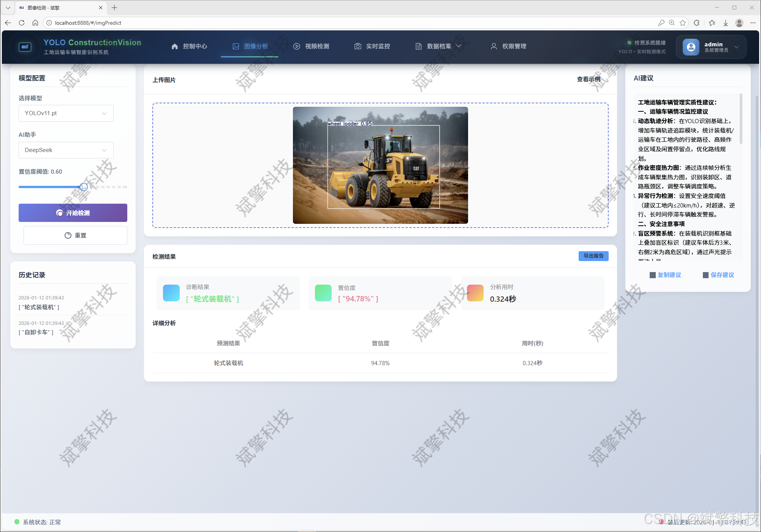Open the browser downloads icon
Image resolution: width=761 pixels, height=532 pixels.
click(725, 23)
